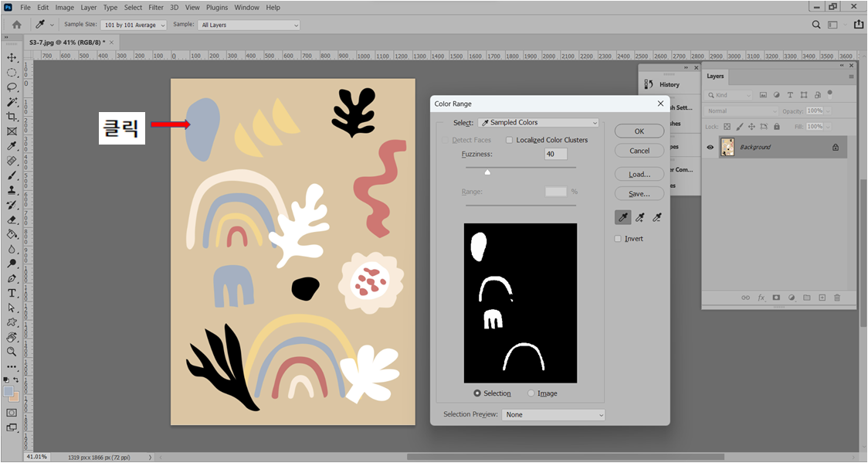Open Edit Toolbar three-dots icon
This screenshot has height=463, width=868.
point(12,366)
